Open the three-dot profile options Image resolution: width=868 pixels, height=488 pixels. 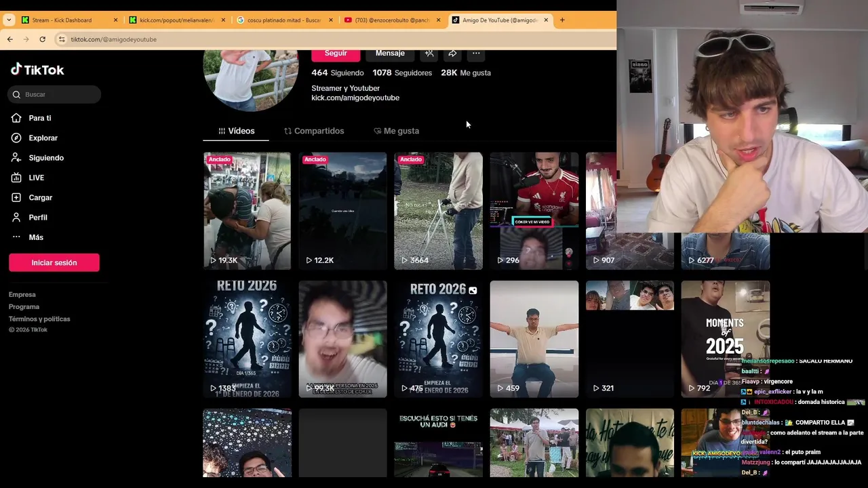point(476,53)
